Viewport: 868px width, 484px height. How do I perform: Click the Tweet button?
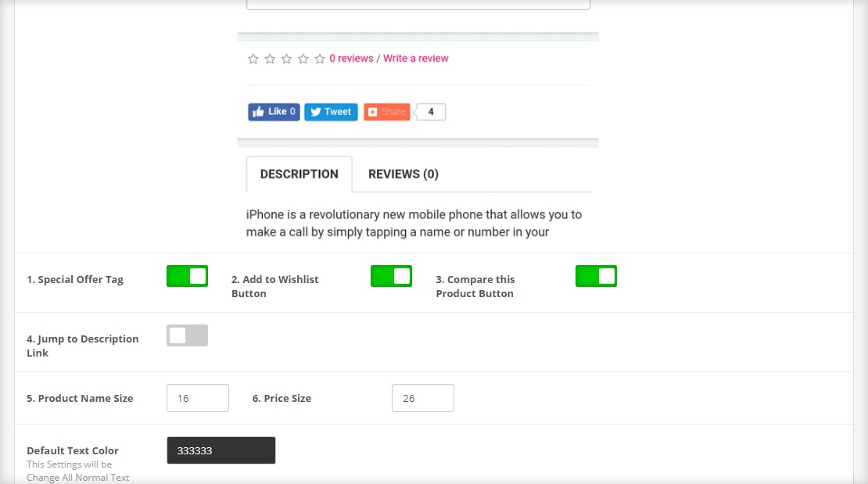(x=331, y=112)
